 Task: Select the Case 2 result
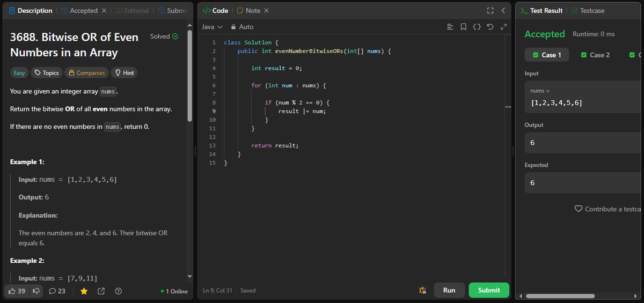pyautogui.click(x=596, y=55)
